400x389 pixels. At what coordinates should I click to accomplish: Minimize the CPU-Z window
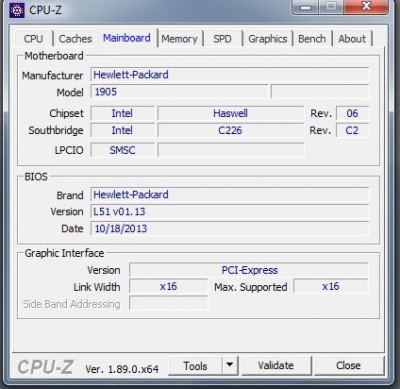[x=305, y=7]
